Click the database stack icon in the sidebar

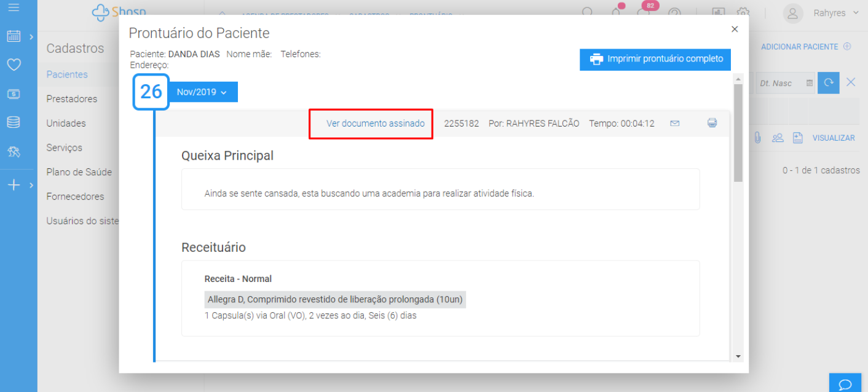tap(14, 122)
